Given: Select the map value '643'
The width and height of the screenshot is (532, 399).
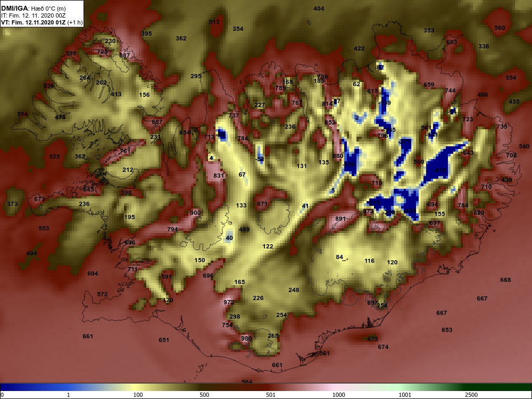Looking at the screenshot, I should click(x=468, y=153).
